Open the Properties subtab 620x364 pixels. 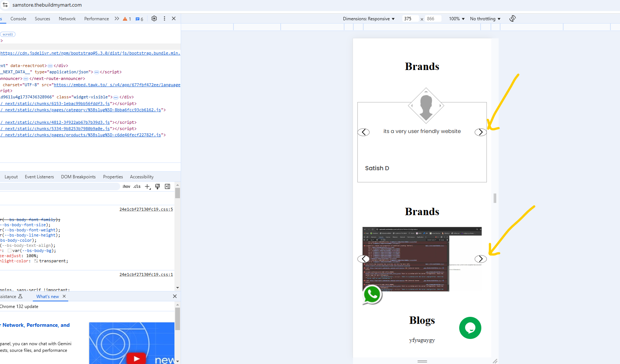(x=113, y=177)
